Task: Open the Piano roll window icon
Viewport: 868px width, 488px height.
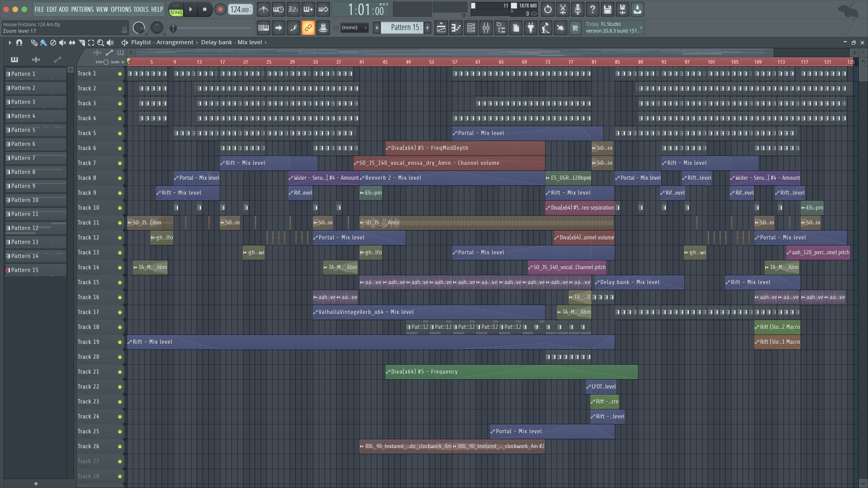Action: [x=456, y=28]
